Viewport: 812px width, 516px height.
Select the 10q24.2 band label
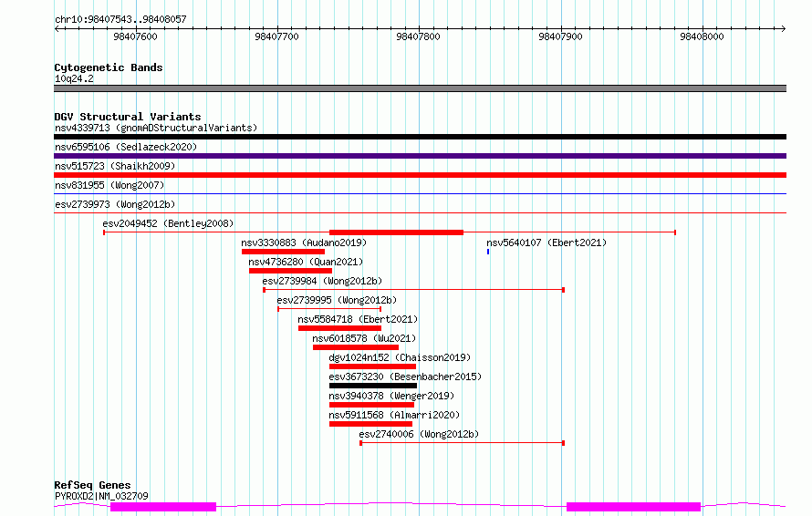(x=74, y=78)
